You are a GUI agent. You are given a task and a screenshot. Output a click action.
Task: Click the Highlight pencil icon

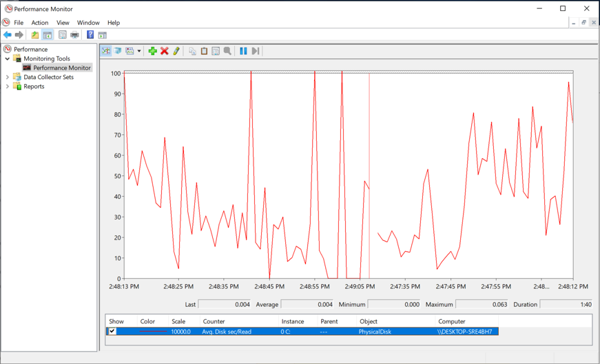point(176,51)
